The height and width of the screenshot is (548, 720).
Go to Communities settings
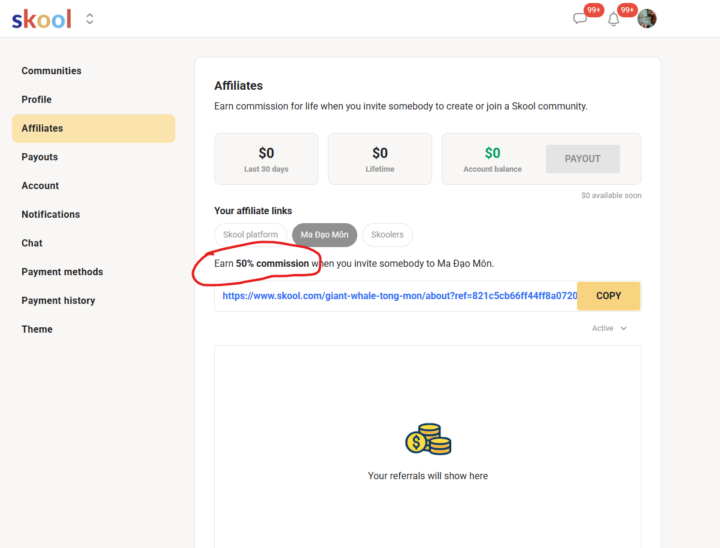point(93,71)
